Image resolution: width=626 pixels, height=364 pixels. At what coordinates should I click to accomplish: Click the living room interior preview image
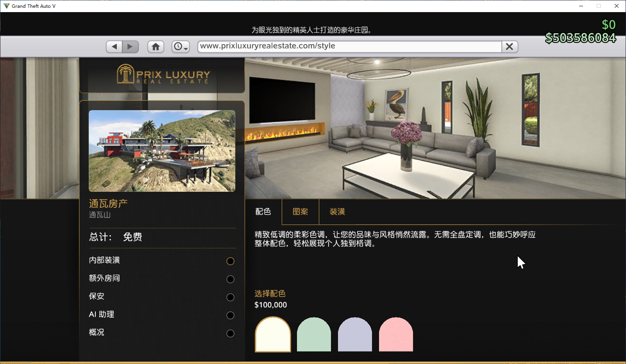point(435,128)
